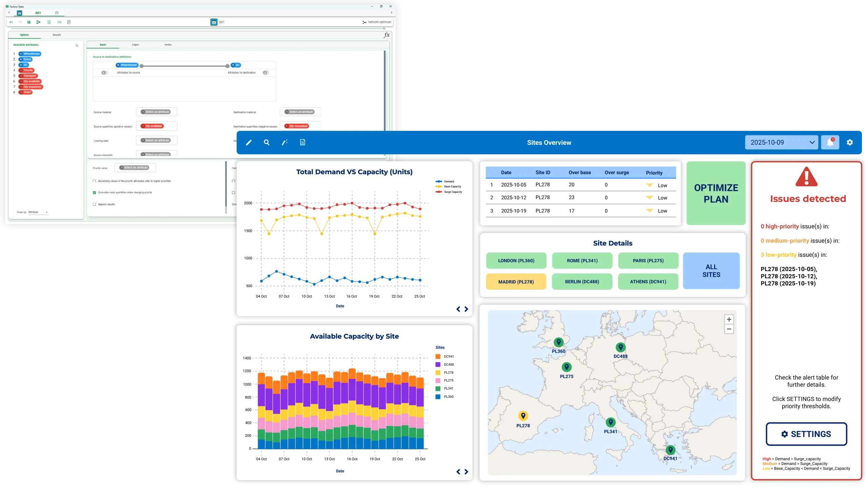Click the PL278 map pin in Spain
The width and height of the screenshot is (868, 488).
(x=523, y=415)
